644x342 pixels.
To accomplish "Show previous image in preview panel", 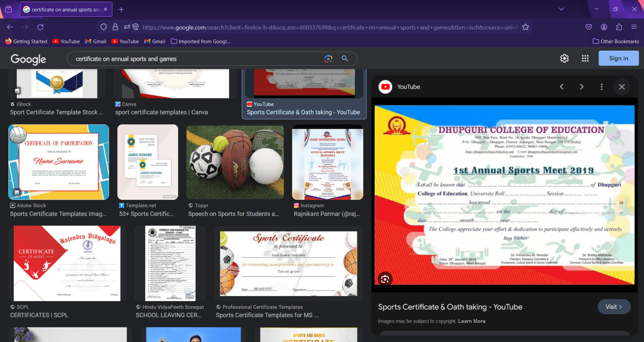I will pos(562,87).
